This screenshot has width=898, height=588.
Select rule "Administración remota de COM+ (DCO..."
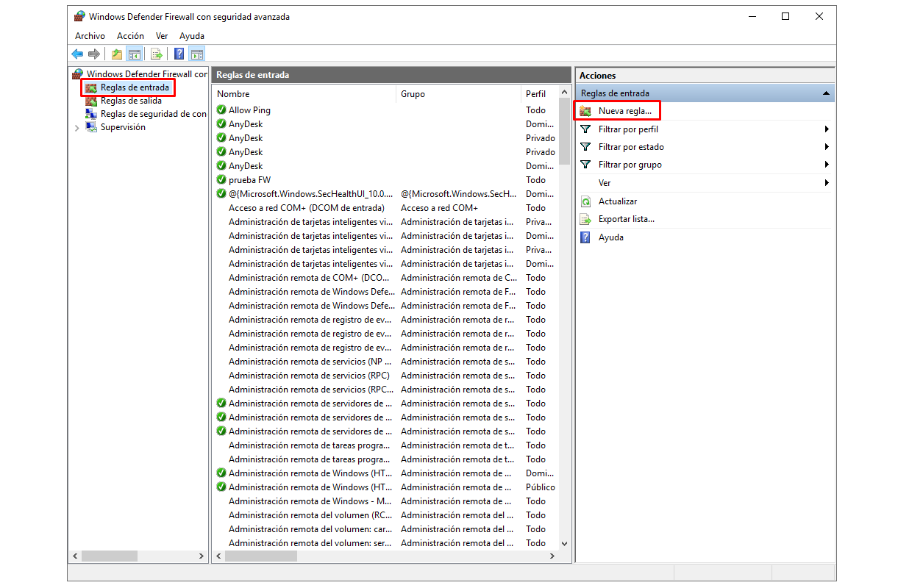pos(310,278)
